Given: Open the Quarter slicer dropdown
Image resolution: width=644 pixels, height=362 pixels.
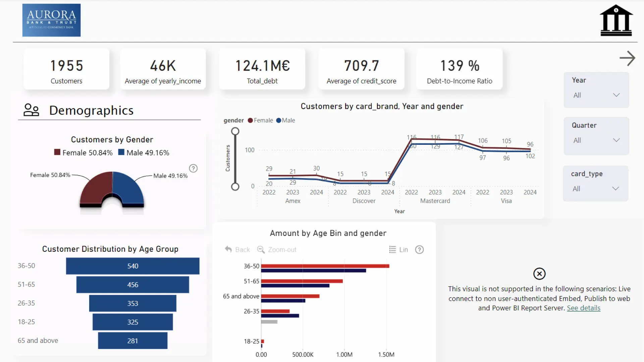Looking at the screenshot, I should [596, 140].
